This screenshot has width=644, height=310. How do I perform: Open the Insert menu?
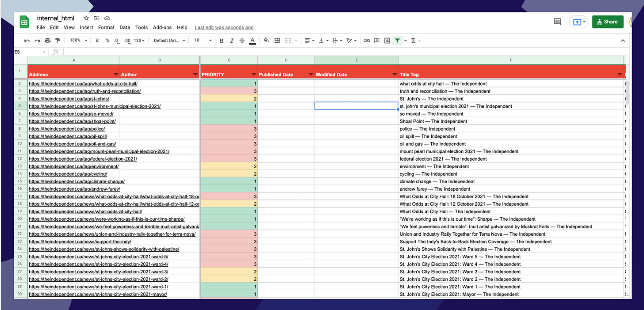[x=86, y=27]
